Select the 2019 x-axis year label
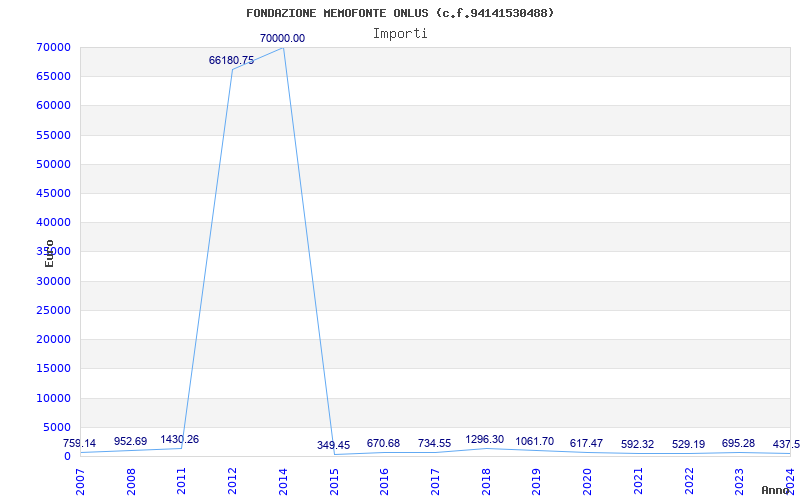 point(537,482)
